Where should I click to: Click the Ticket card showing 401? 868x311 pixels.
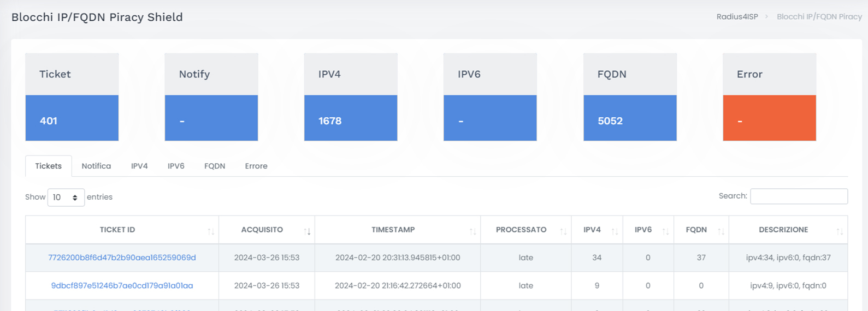pyautogui.click(x=72, y=97)
